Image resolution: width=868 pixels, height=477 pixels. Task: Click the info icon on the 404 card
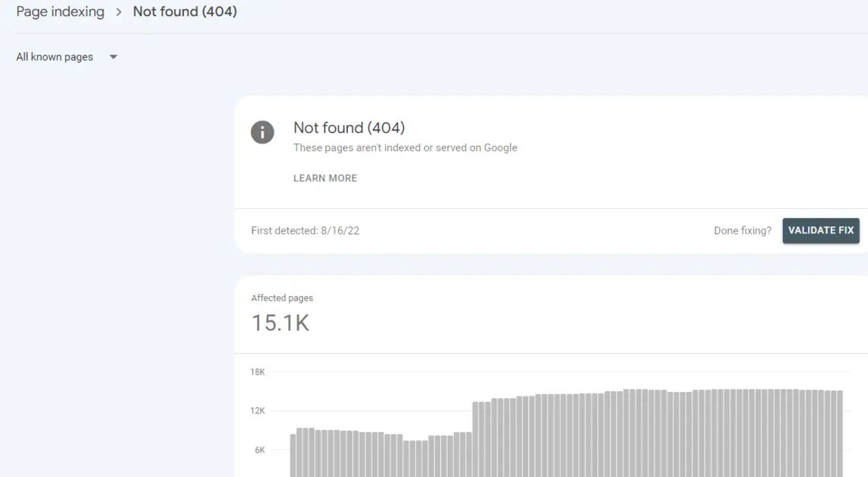coord(262,132)
